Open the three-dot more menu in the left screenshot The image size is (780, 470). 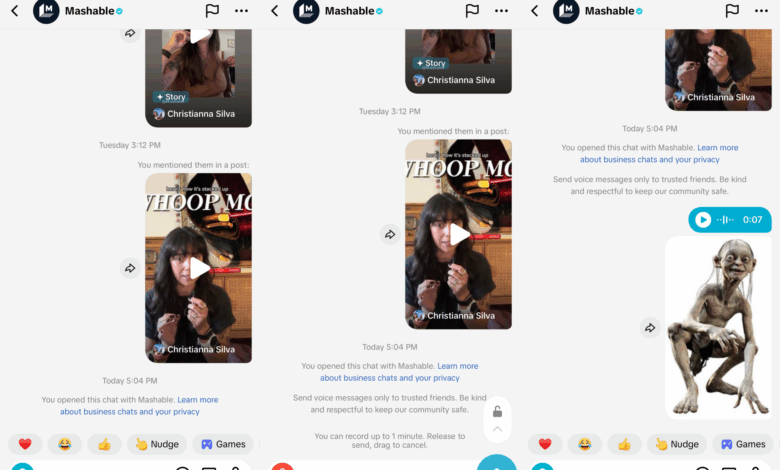point(241,10)
